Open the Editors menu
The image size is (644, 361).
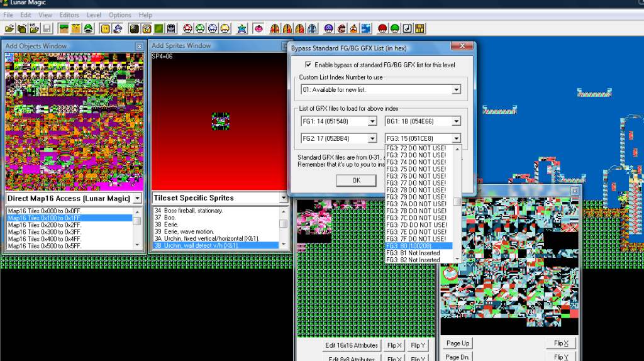click(69, 15)
